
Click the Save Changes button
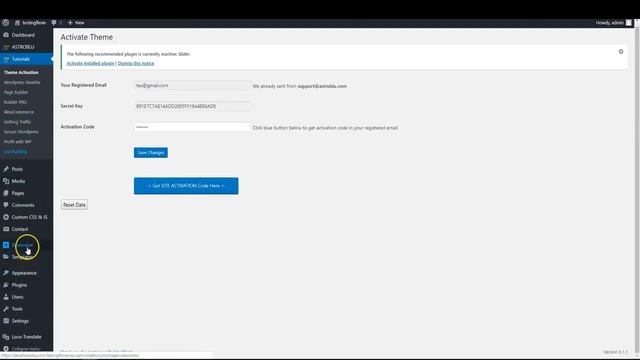pyautogui.click(x=151, y=153)
